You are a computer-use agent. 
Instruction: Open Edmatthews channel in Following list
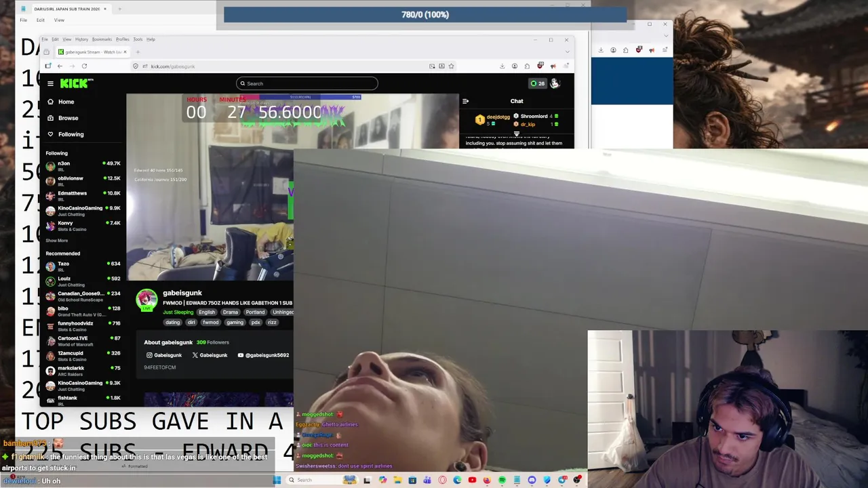coord(83,196)
